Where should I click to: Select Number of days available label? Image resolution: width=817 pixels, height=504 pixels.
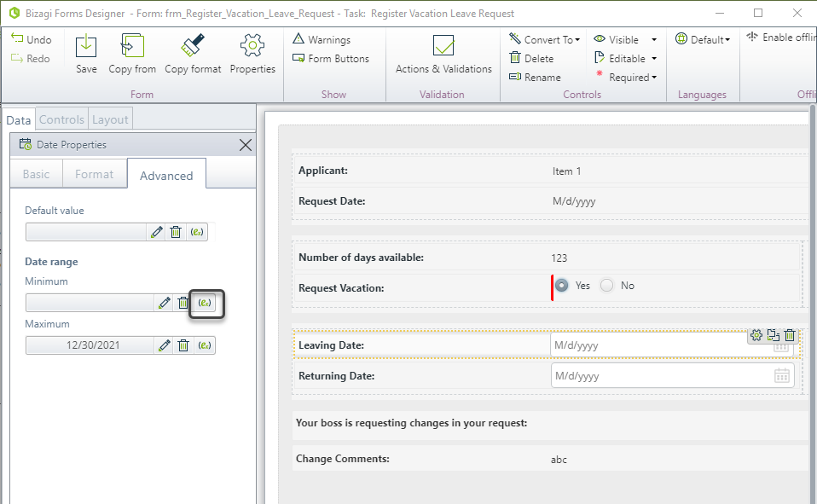coord(361,258)
